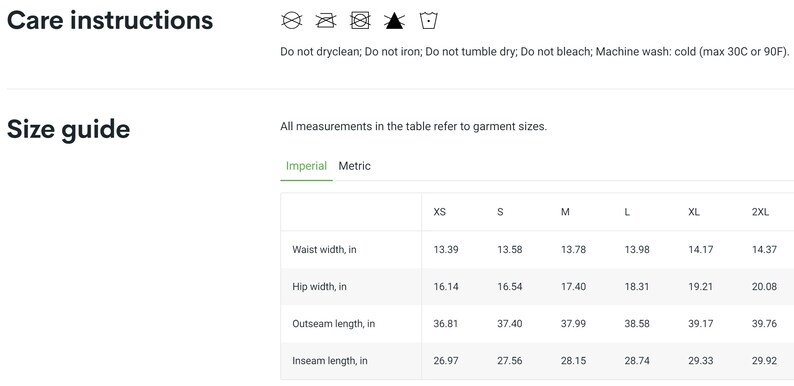Select the 37.40 outseam length value
This screenshot has height=386, width=794.
[x=509, y=324]
